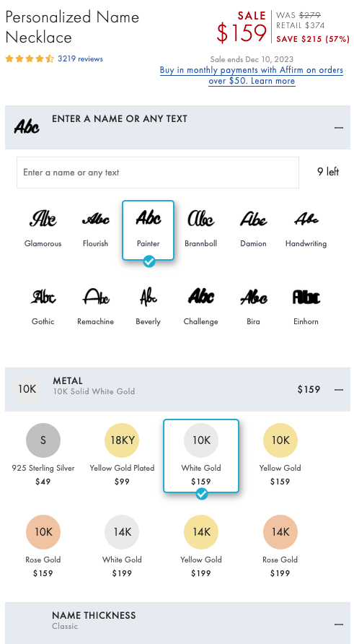Select the Glamorous font style icon
The image size is (354, 644).
pos(43,219)
